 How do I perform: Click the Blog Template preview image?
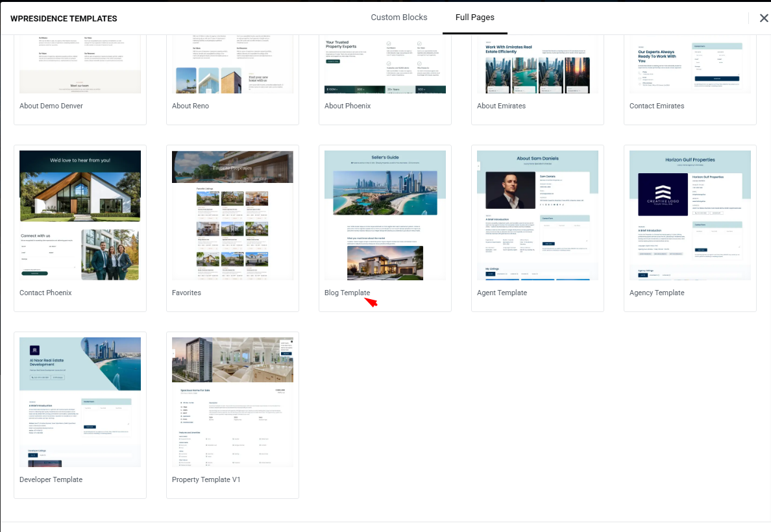tap(385, 215)
